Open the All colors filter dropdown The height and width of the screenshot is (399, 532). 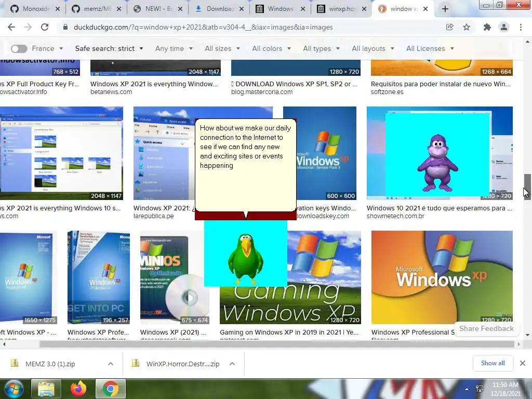[x=271, y=48]
